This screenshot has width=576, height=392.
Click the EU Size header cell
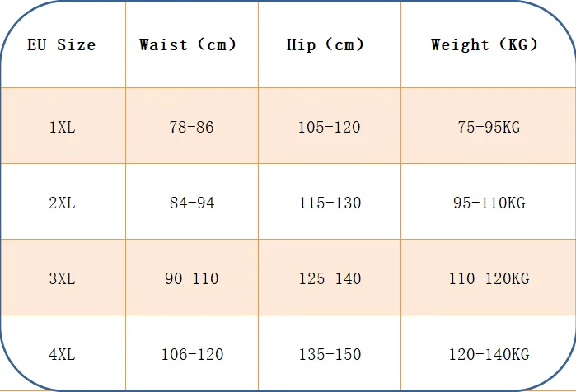pyautogui.click(x=62, y=44)
